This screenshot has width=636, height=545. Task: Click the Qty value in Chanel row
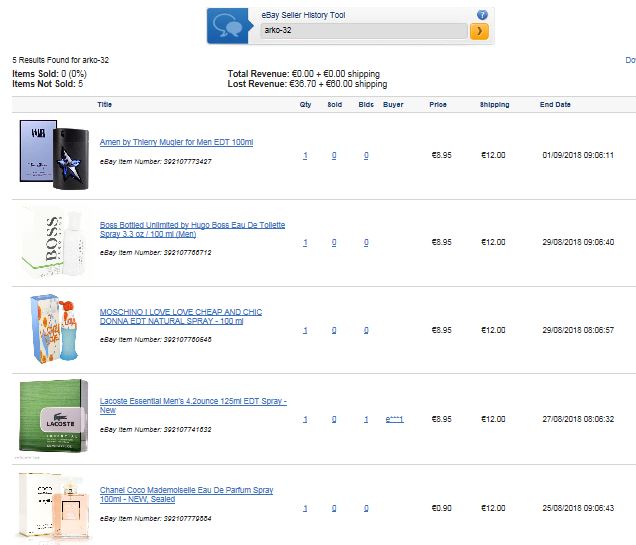pyautogui.click(x=305, y=508)
